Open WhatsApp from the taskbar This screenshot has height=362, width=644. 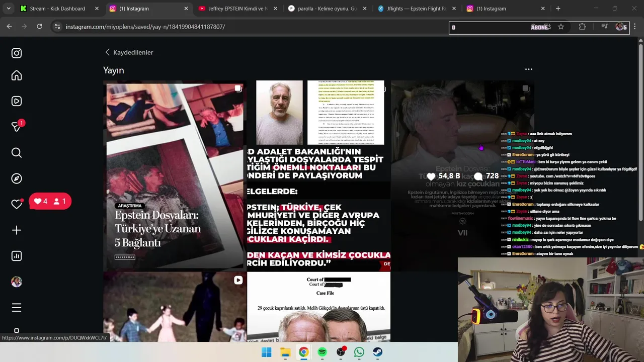tap(359, 352)
